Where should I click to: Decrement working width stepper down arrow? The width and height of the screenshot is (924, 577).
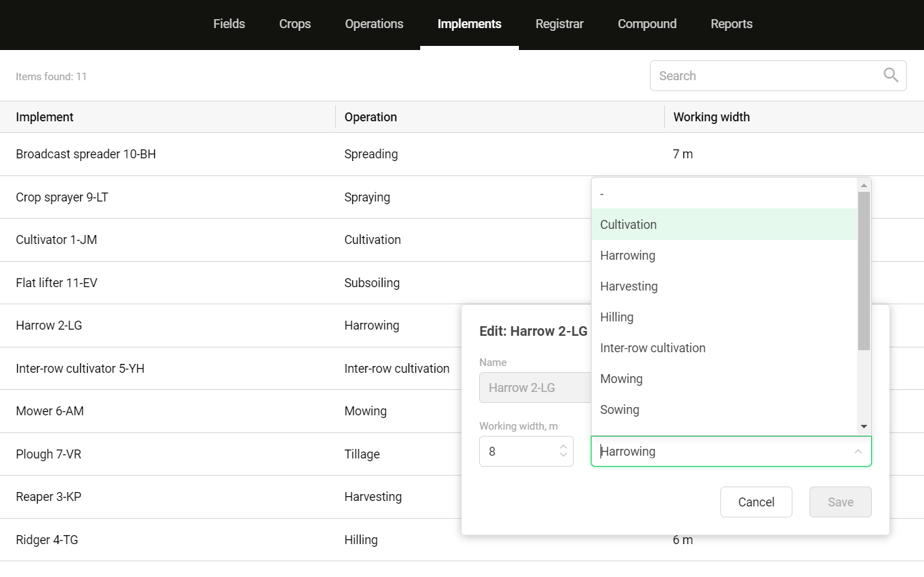(x=563, y=455)
